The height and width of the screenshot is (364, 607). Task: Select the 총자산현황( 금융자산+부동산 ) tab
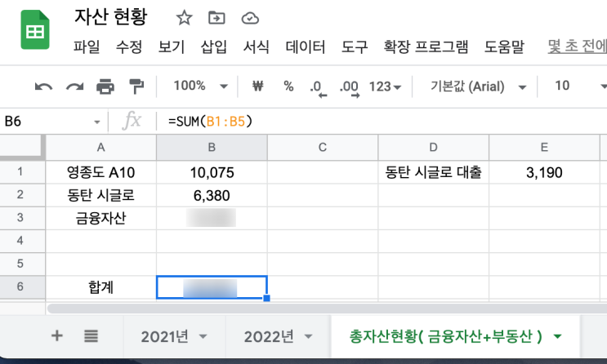click(x=445, y=336)
